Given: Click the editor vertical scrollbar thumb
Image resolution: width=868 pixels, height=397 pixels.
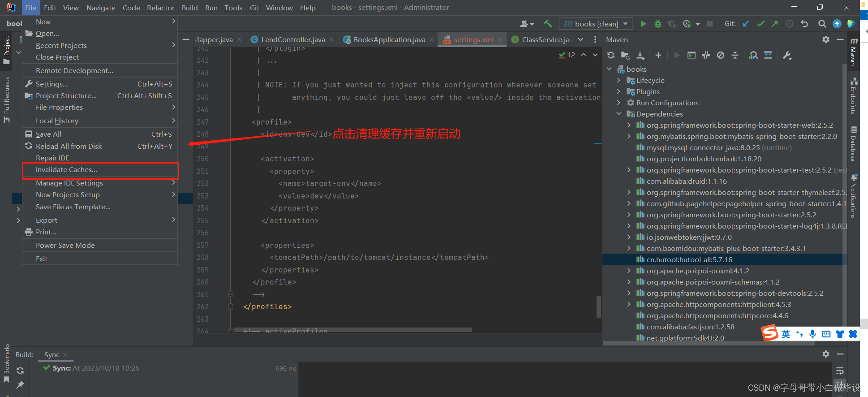Looking at the screenshot, I should coord(598,306).
